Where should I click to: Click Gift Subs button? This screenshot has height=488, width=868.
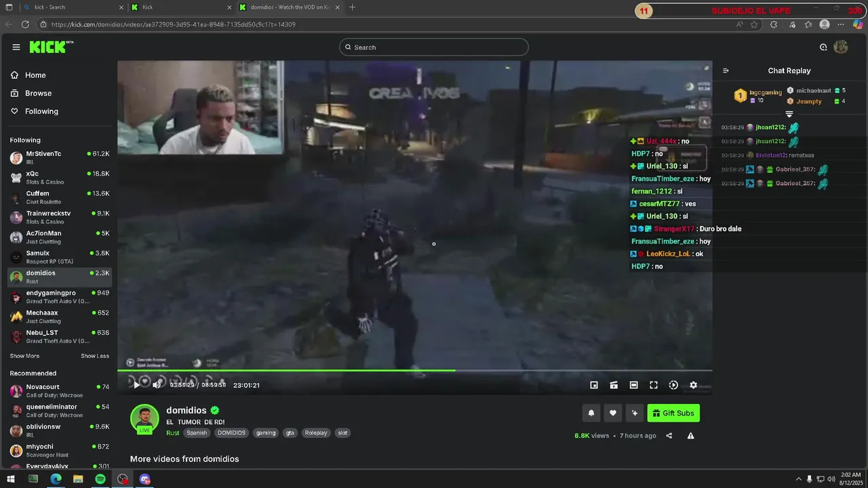[x=673, y=413]
